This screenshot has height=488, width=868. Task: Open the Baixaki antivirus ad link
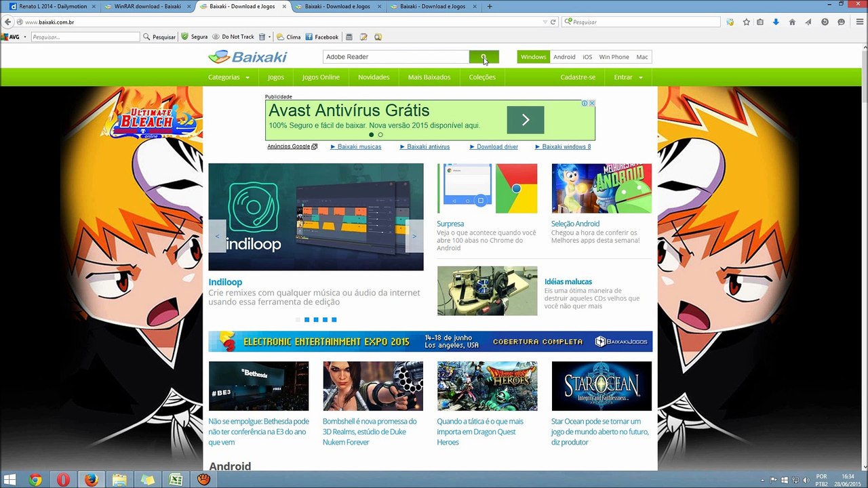tap(425, 146)
